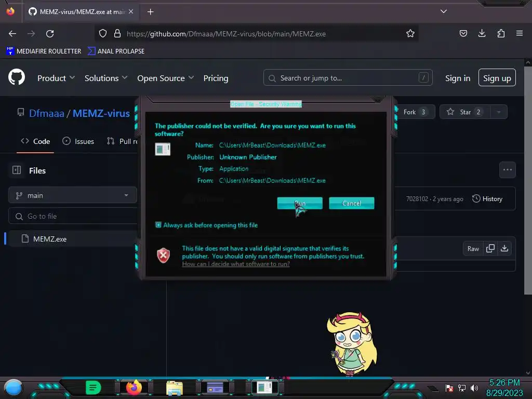Focus the Go to file field
The width and height of the screenshot is (532, 399).
pyautogui.click(x=73, y=216)
